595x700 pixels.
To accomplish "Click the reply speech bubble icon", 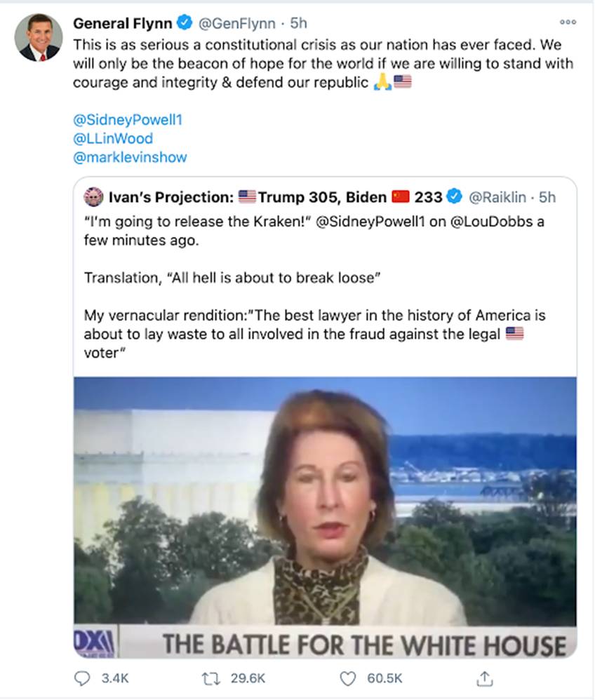I will [x=83, y=678].
